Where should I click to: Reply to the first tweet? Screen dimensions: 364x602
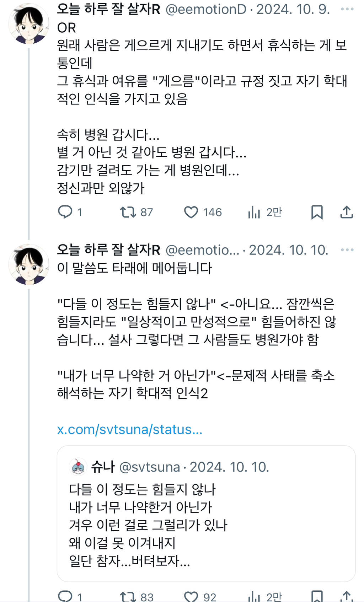pos(66,212)
